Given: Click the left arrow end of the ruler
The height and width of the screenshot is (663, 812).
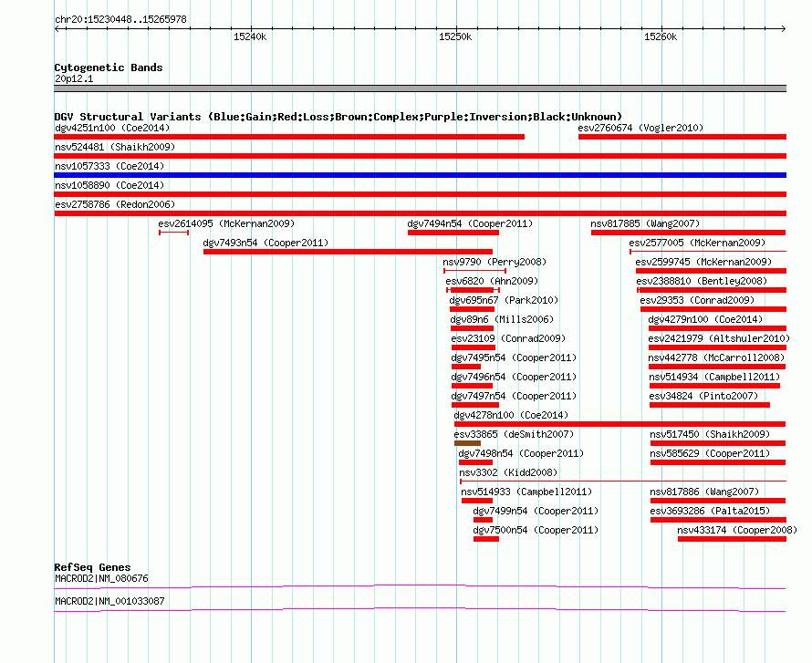Looking at the screenshot, I should point(57,28).
